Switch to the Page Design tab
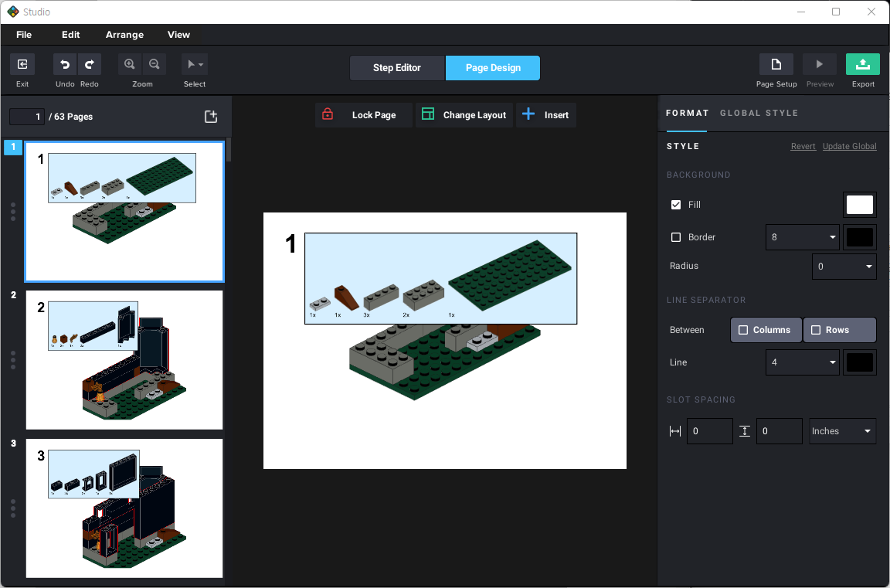The height and width of the screenshot is (588, 890). pos(493,67)
